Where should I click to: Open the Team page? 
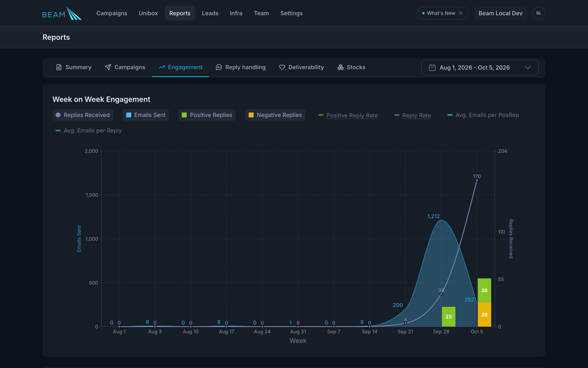click(261, 13)
